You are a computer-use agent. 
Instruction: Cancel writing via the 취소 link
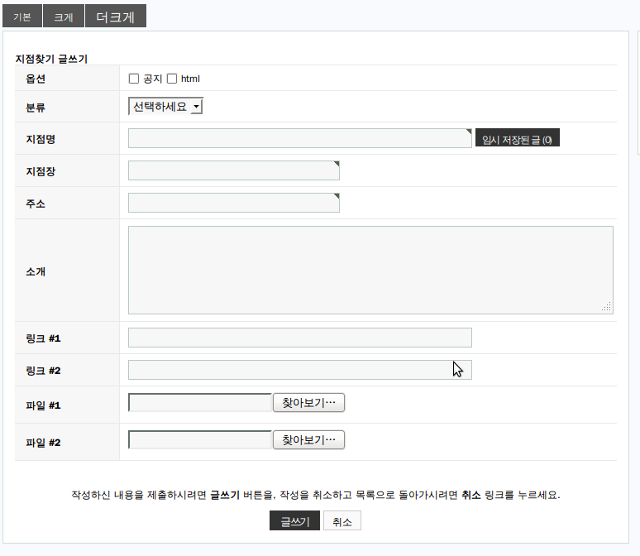342,522
